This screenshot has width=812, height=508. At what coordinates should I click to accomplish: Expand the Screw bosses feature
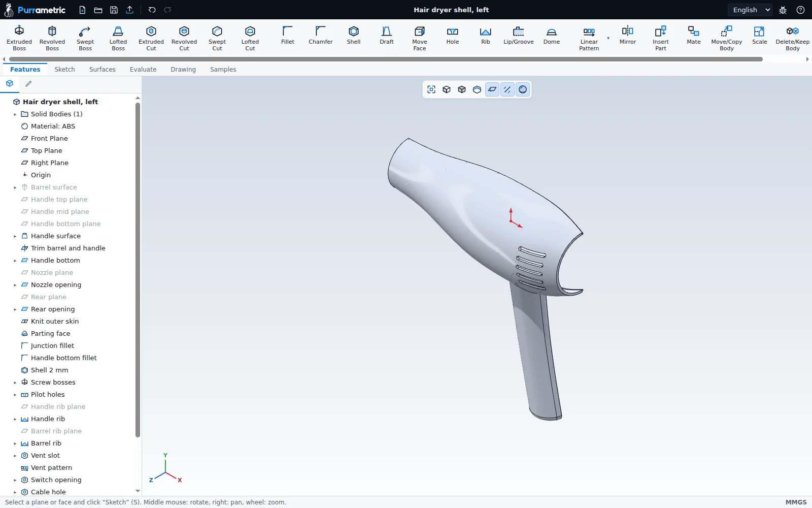(15, 383)
